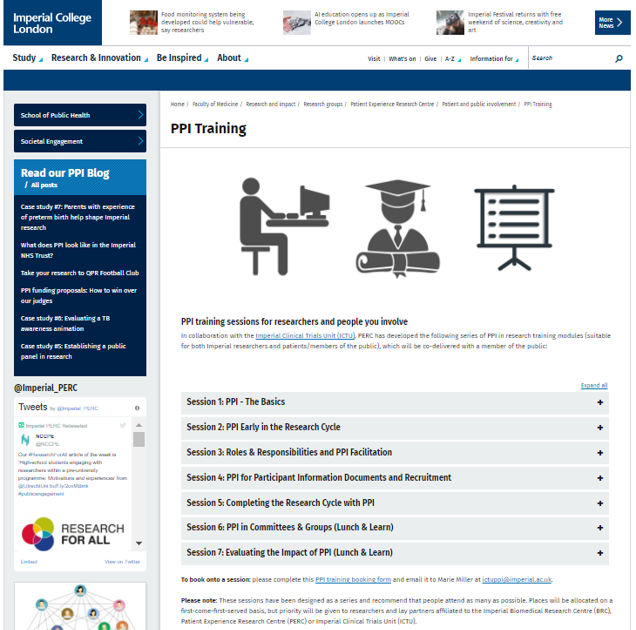Screen dimensions: 636x630
Task: Click the graduate with cap icon
Action: pos(397,227)
